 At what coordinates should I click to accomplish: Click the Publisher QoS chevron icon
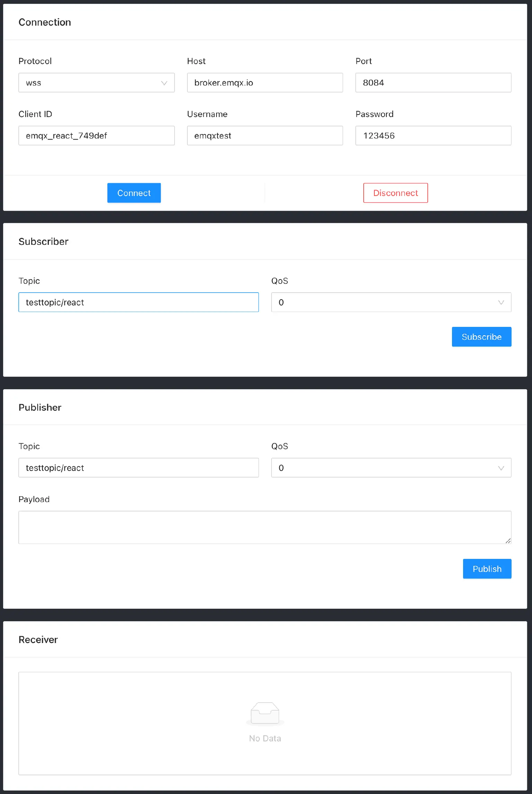click(x=502, y=468)
